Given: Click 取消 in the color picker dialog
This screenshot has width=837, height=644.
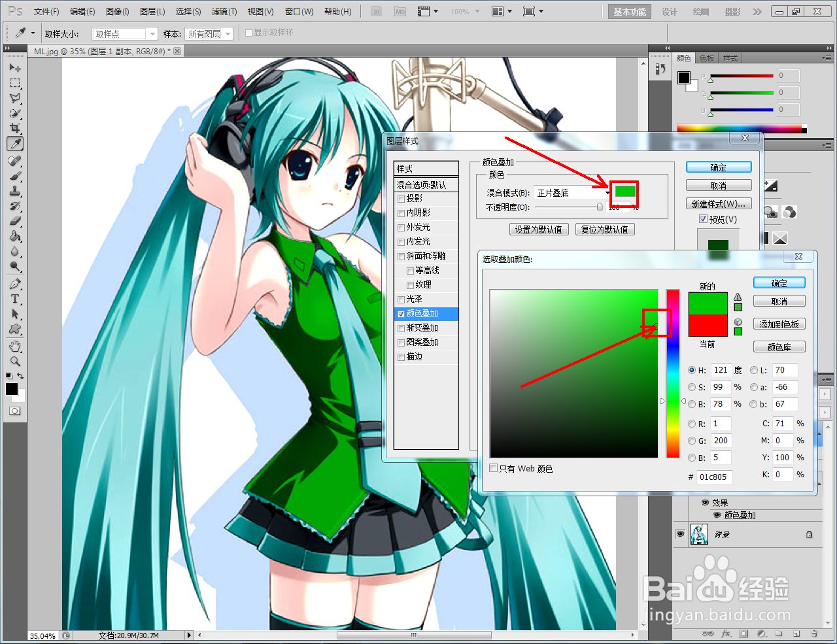Looking at the screenshot, I should [x=779, y=301].
